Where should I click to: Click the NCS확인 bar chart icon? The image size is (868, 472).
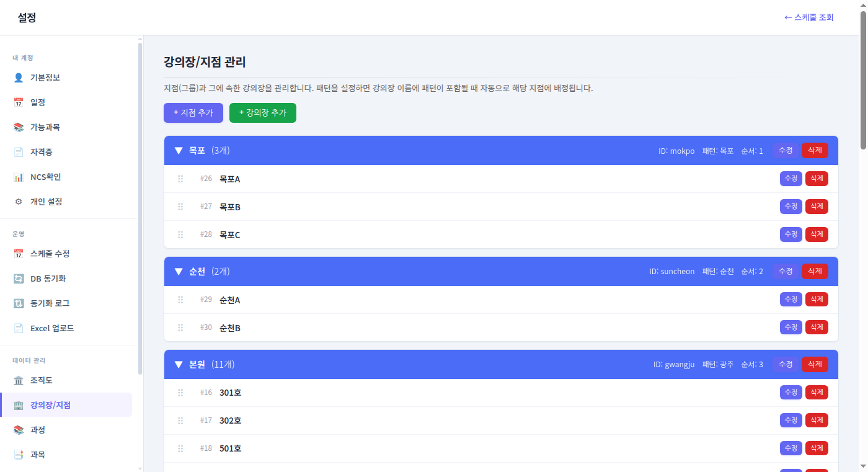click(19, 176)
